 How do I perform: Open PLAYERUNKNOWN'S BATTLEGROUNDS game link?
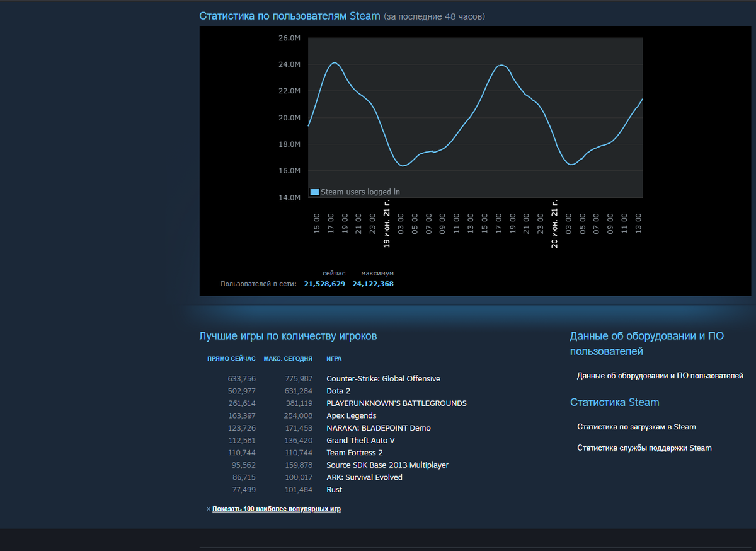pyautogui.click(x=396, y=403)
